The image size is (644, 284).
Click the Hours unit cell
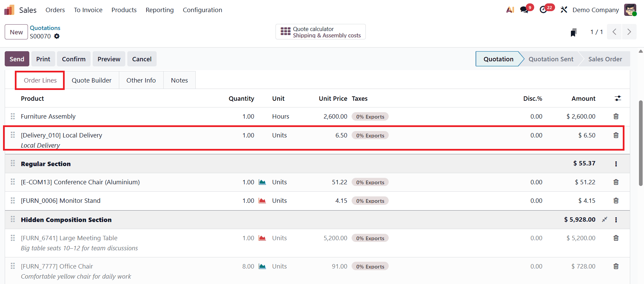[x=281, y=116]
